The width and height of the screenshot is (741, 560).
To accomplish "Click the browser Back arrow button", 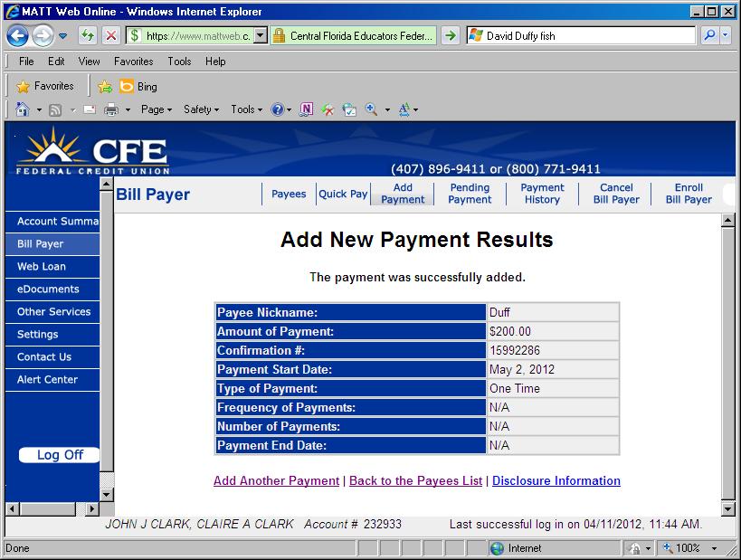I will 18,36.
